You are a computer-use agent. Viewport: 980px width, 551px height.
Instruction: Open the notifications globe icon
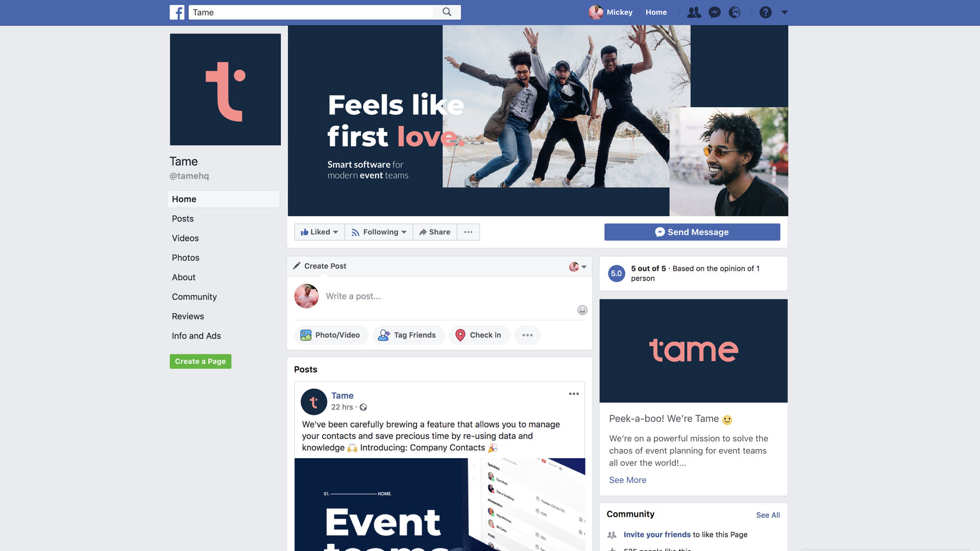[734, 12]
